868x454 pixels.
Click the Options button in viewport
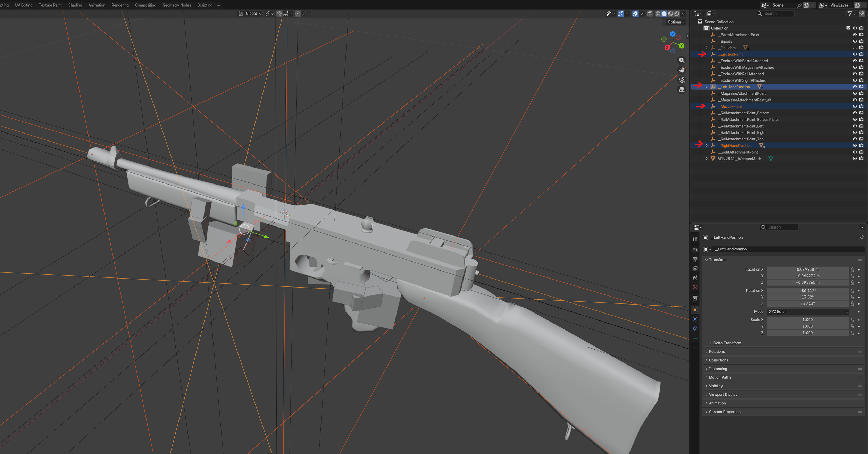click(676, 22)
